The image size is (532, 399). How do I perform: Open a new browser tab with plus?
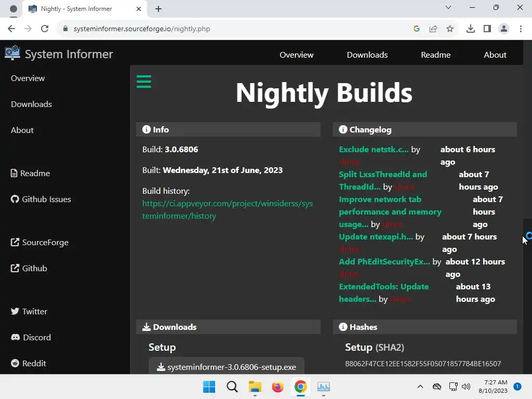(158, 9)
